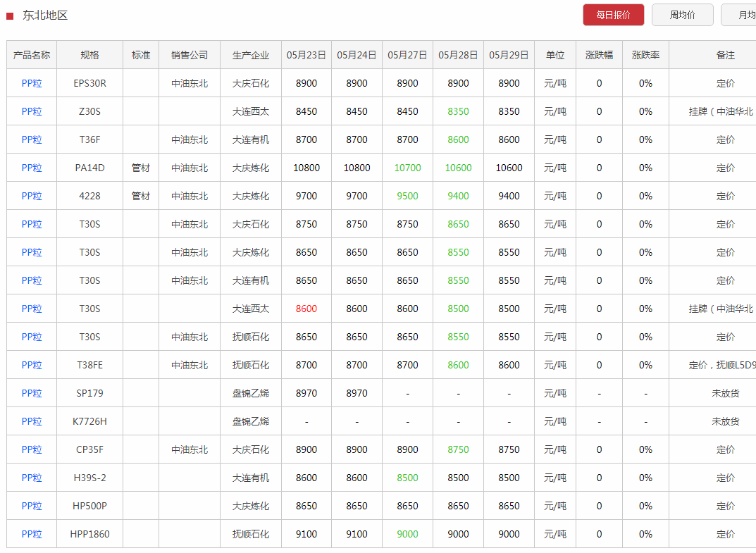
Task: Open the PP粒 link for 4228
Action: click(x=32, y=197)
